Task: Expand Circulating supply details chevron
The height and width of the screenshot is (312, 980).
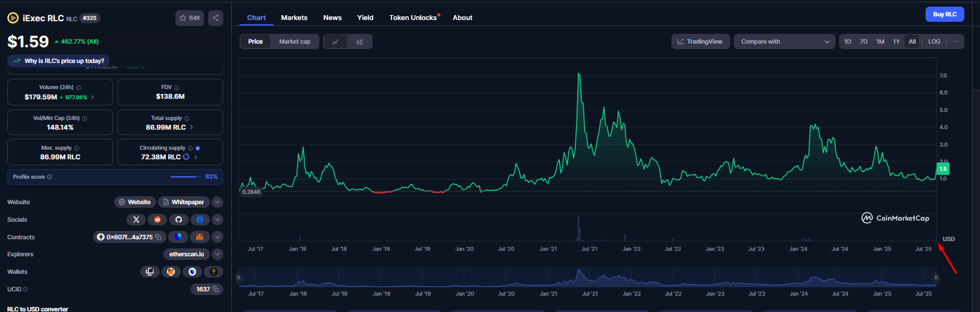Action: coord(195,157)
